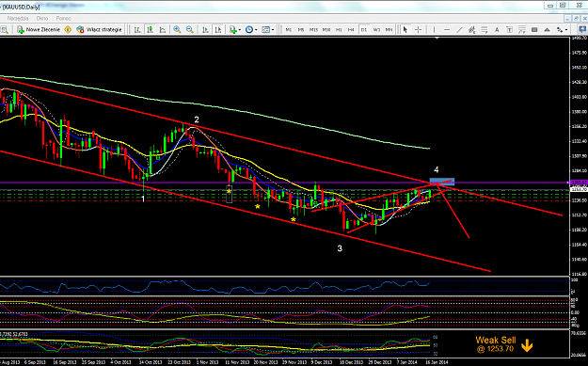Open the Okno menu
Viewport: 588px width, 366px height.
(42, 18)
